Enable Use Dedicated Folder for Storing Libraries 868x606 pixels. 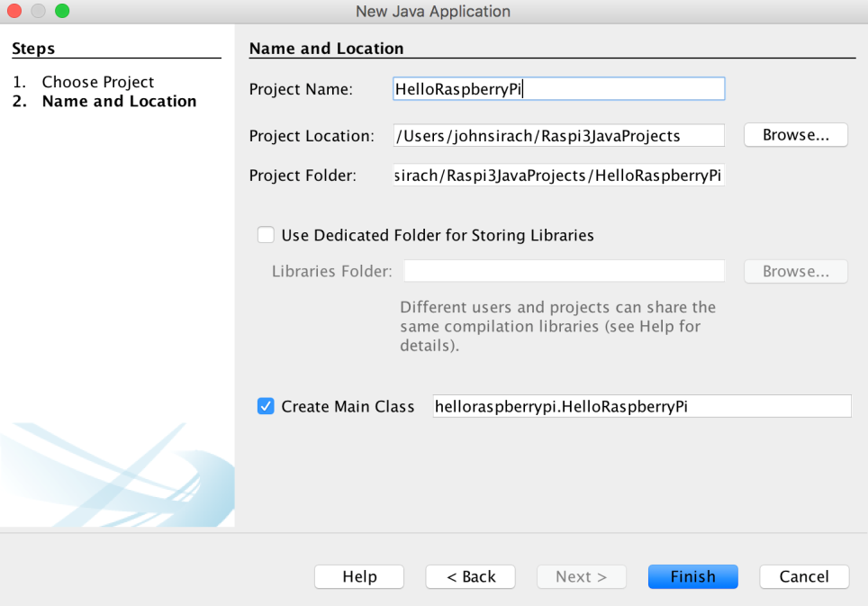pos(266,235)
